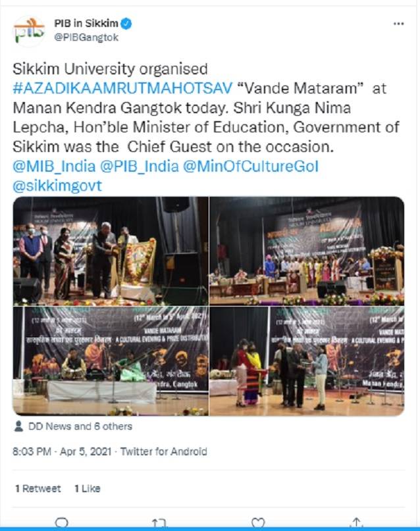Open the stage group gathering photo
The width and height of the screenshot is (420, 531).
point(307,251)
